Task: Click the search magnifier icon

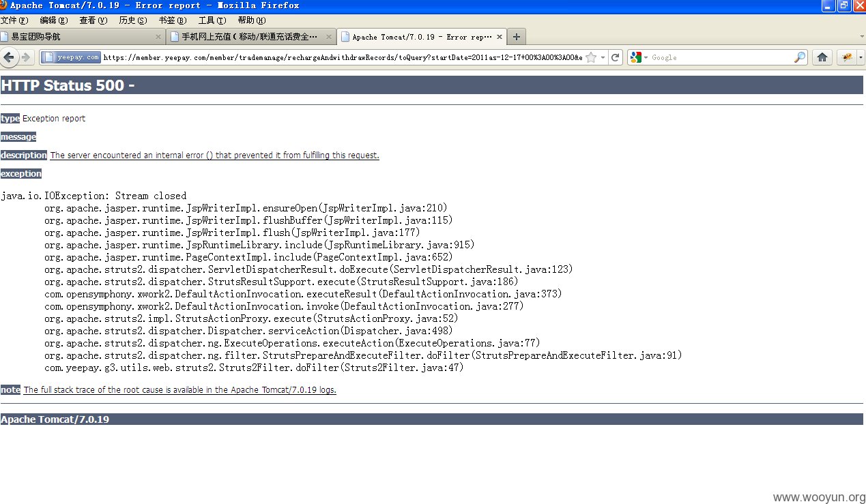Action: pyautogui.click(x=800, y=58)
